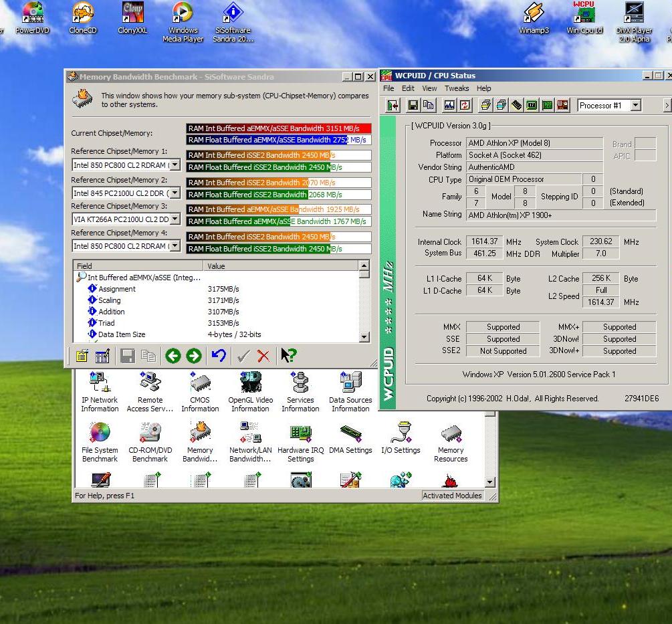Open the Remote Access Service module in Sandra

[x=150, y=392]
